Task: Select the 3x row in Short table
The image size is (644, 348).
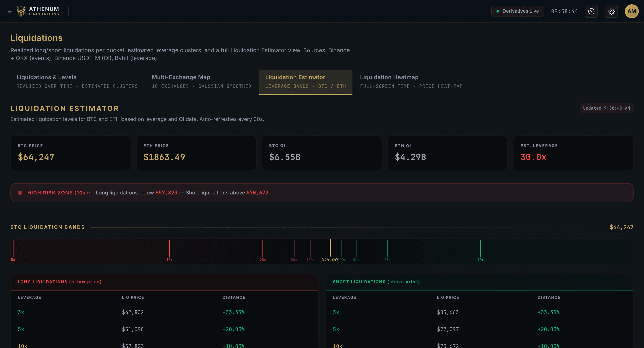Action: [480, 312]
